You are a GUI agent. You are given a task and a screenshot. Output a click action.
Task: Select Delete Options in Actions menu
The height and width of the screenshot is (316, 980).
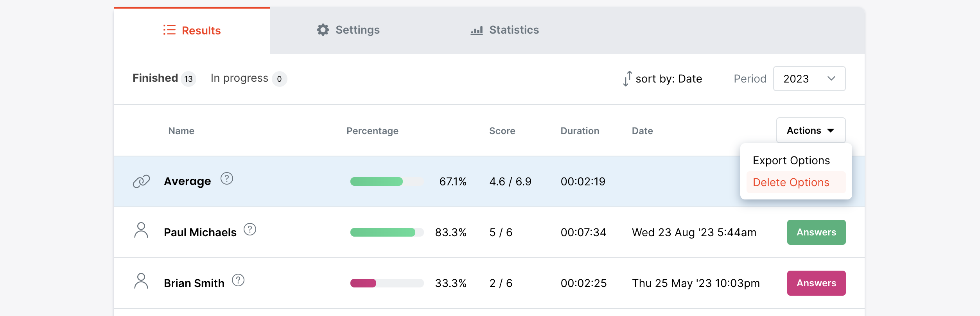(x=791, y=182)
